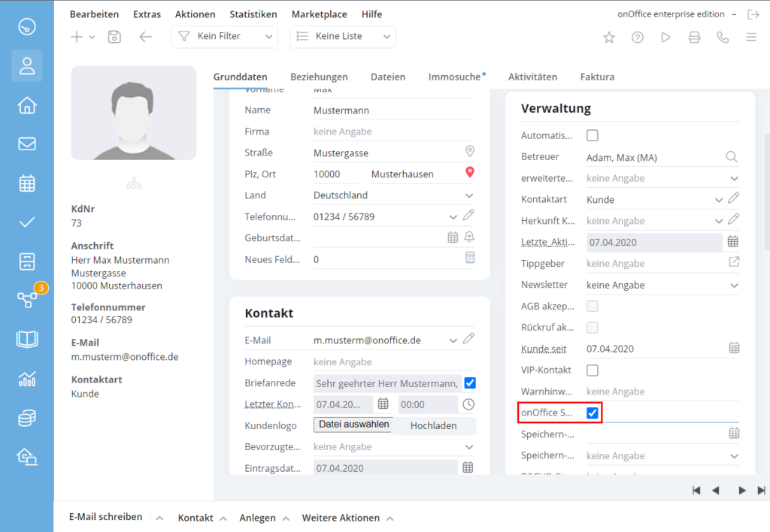This screenshot has height=532, width=770.
Task: Click the E-Mail schreiben action at the bottom
Action: point(105,517)
